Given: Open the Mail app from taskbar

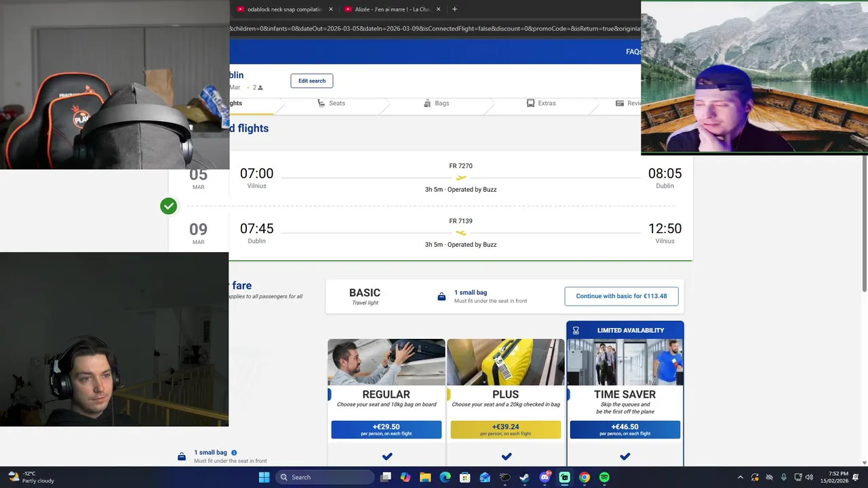Looking at the screenshot, I should pos(485,477).
